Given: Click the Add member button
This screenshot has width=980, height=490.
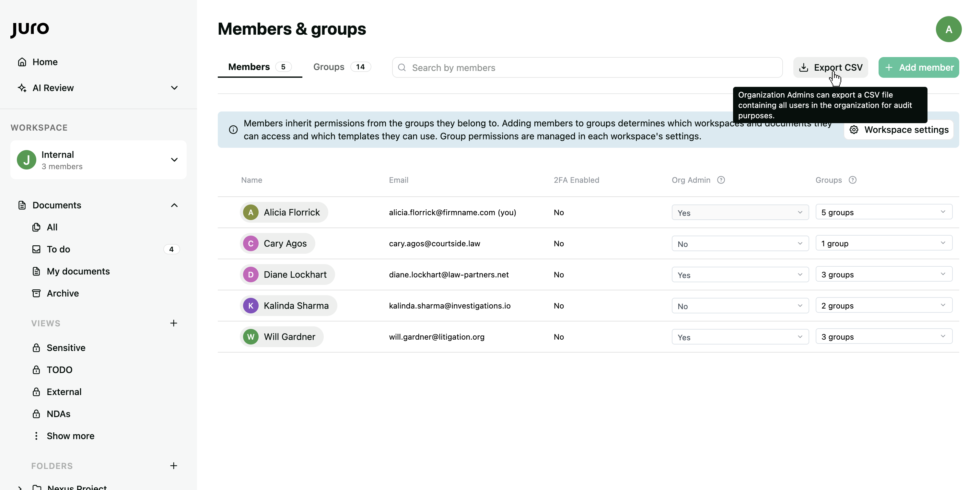Looking at the screenshot, I should pyautogui.click(x=918, y=67).
